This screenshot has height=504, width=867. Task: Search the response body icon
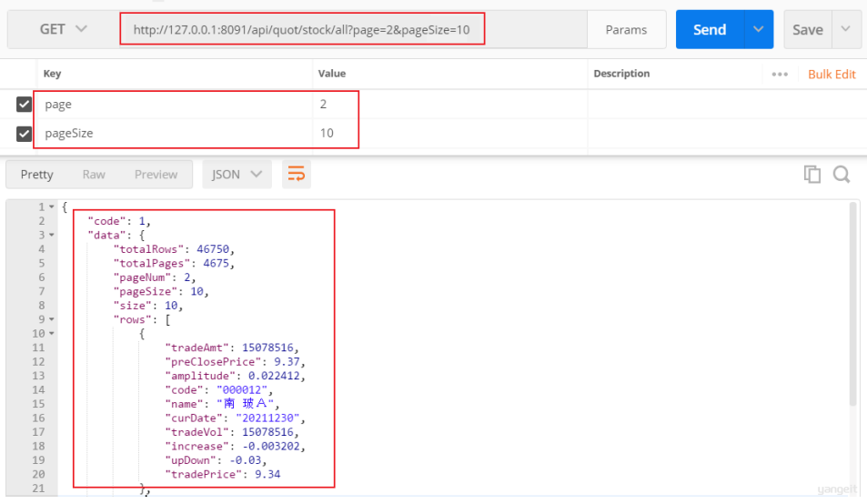[x=842, y=175]
